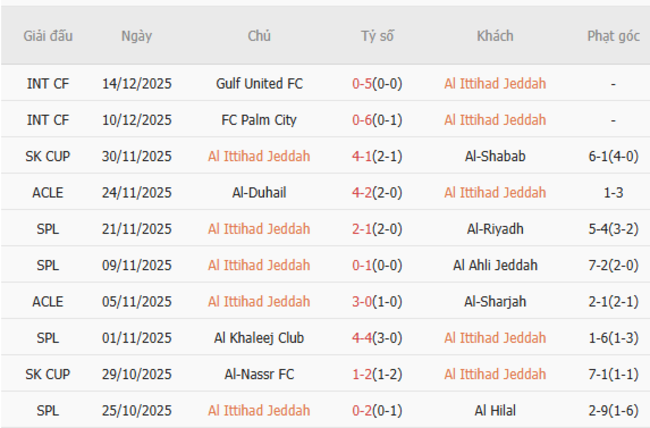The image size is (650, 428).
Task: Select the Al Hilal away team
Action: coord(495,411)
